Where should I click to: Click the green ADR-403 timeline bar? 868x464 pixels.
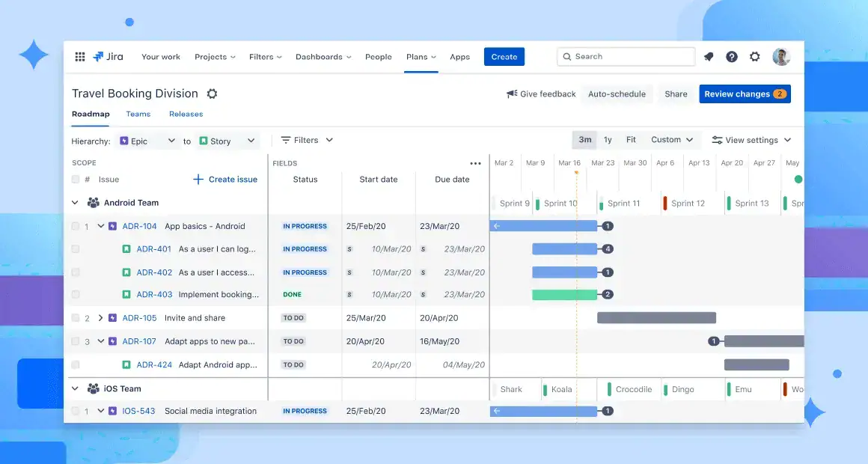click(x=565, y=295)
